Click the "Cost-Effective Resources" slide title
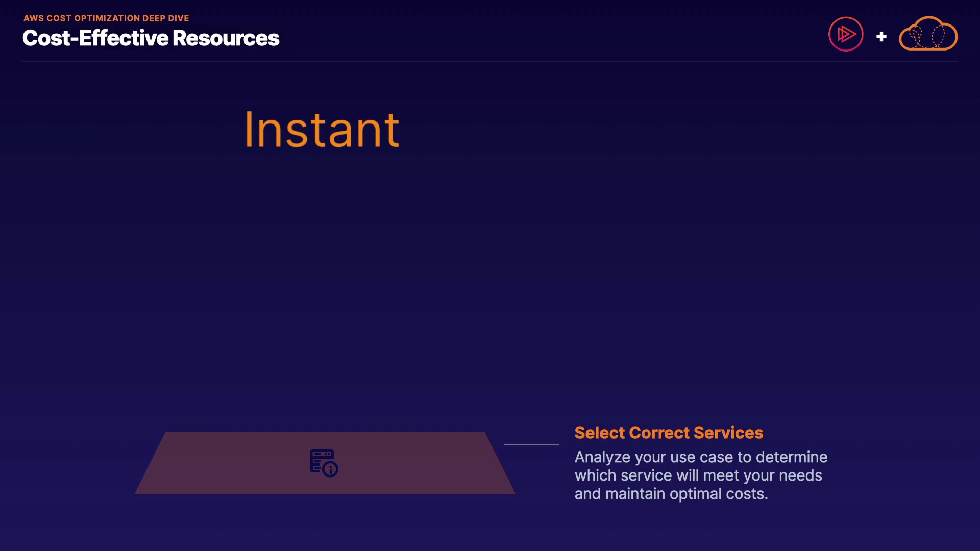This screenshot has width=980, height=551. point(151,38)
